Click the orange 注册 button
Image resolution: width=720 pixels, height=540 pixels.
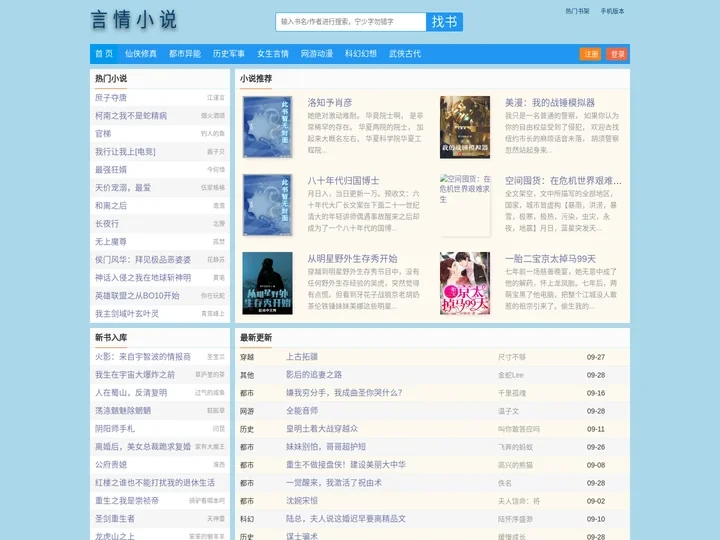591,54
